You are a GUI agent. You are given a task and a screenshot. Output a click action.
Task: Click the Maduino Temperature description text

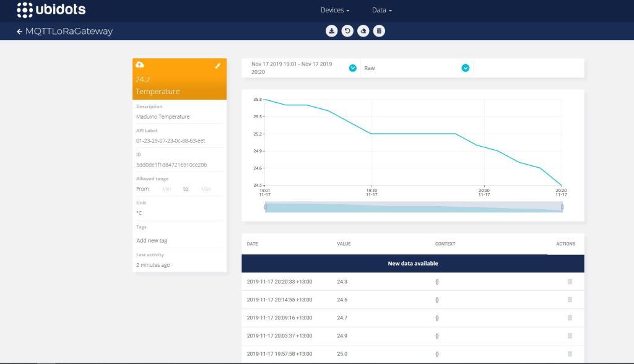coord(163,116)
